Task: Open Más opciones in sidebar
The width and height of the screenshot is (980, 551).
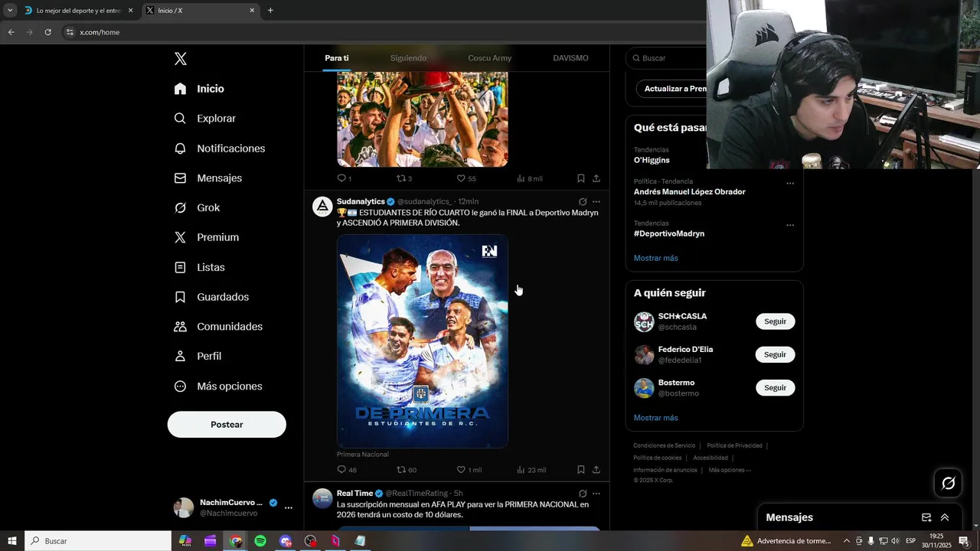Action: (219, 386)
